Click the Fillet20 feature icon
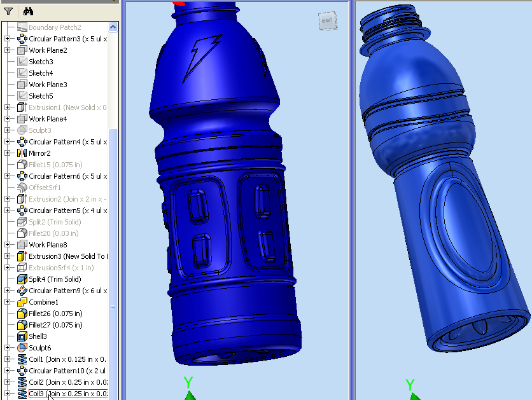532x400 pixels. point(22,233)
